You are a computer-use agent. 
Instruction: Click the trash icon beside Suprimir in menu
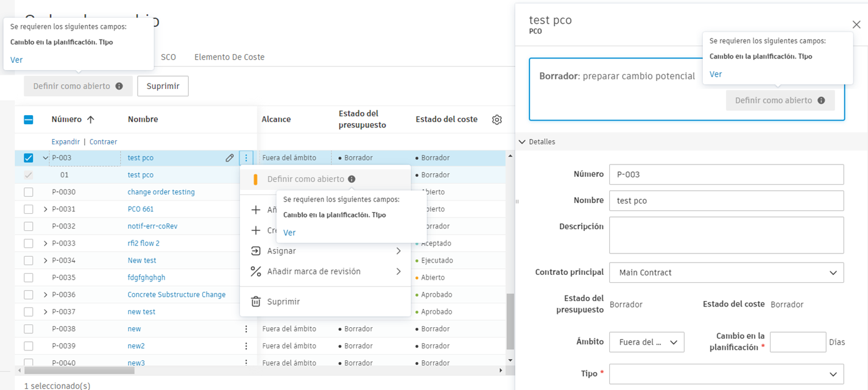tap(256, 302)
